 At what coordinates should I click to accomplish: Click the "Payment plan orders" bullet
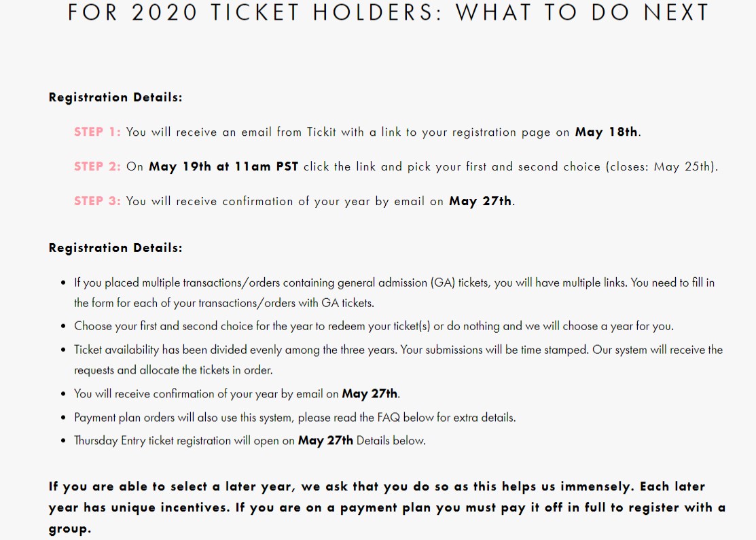point(295,417)
